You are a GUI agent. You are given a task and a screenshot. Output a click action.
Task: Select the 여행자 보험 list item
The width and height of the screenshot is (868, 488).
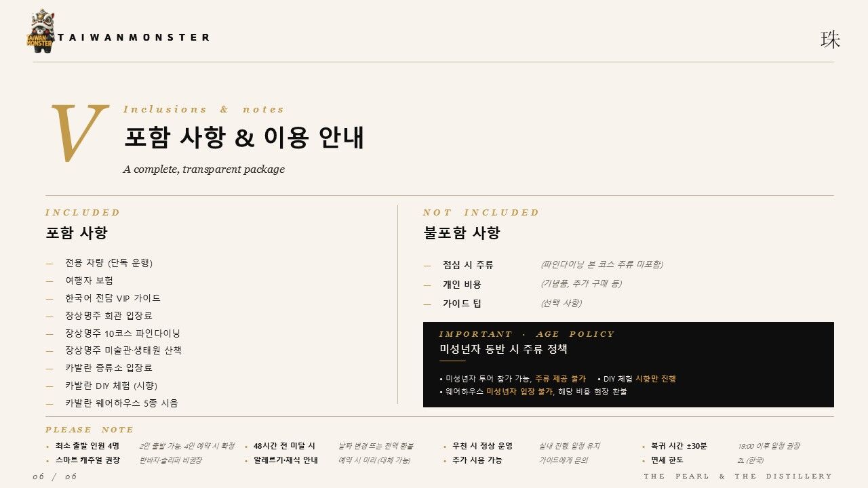pyautogui.click(x=89, y=281)
